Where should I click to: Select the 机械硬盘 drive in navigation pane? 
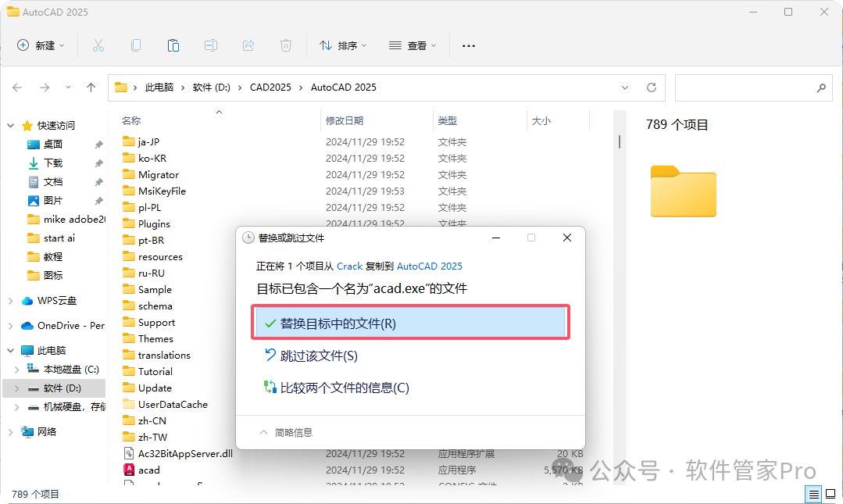66,406
